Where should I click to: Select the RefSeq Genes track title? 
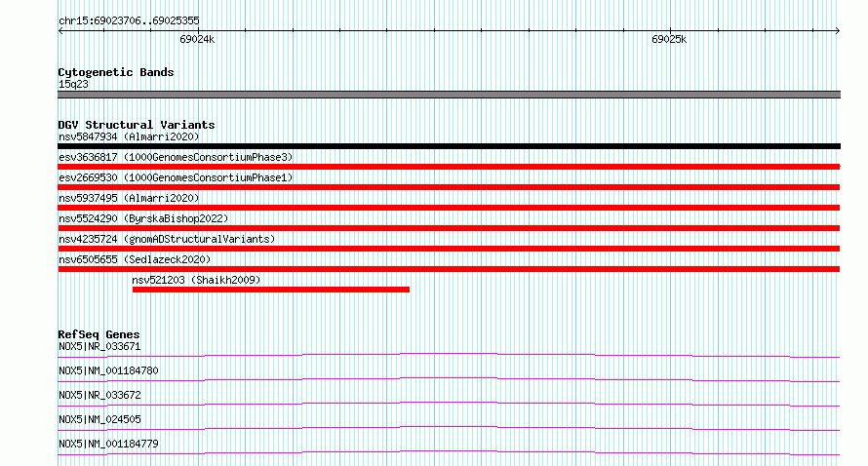(99, 334)
